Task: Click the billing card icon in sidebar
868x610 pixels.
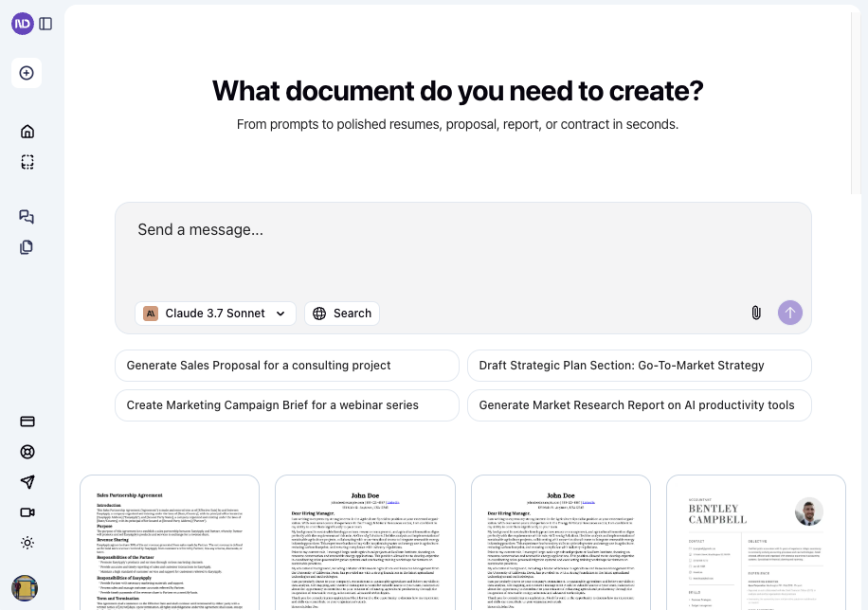Action: 27,422
